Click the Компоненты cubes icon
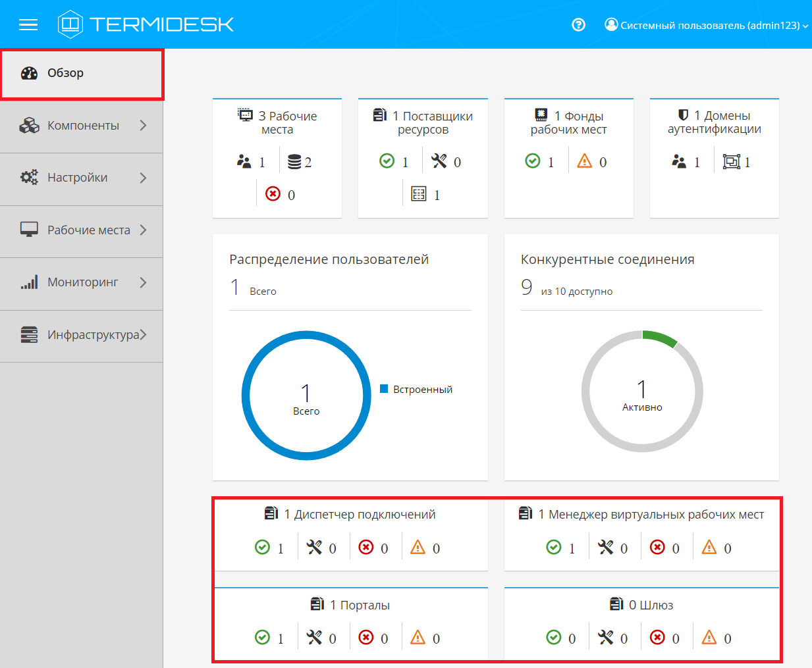 [29, 126]
